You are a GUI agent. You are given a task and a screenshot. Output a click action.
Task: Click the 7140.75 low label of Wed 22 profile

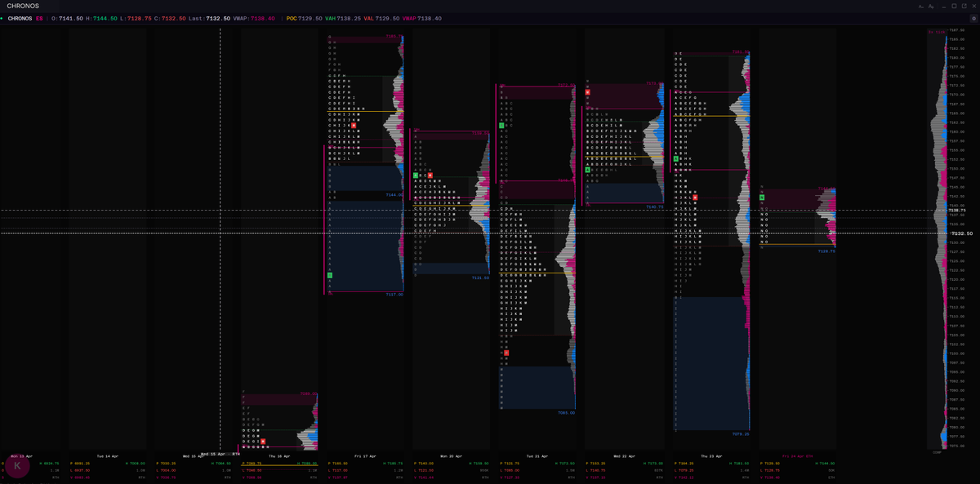click(654, 207)
